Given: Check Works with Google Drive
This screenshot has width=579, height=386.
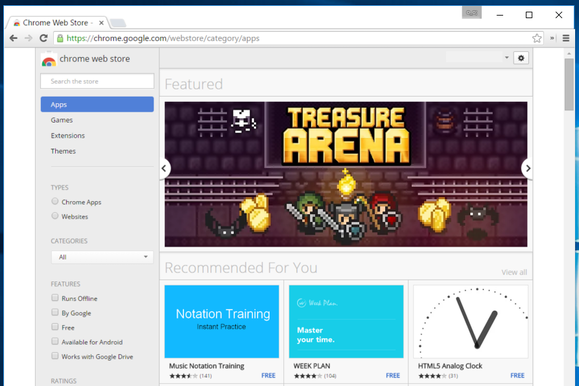Looking at the screenshot, I should [55, 356].
